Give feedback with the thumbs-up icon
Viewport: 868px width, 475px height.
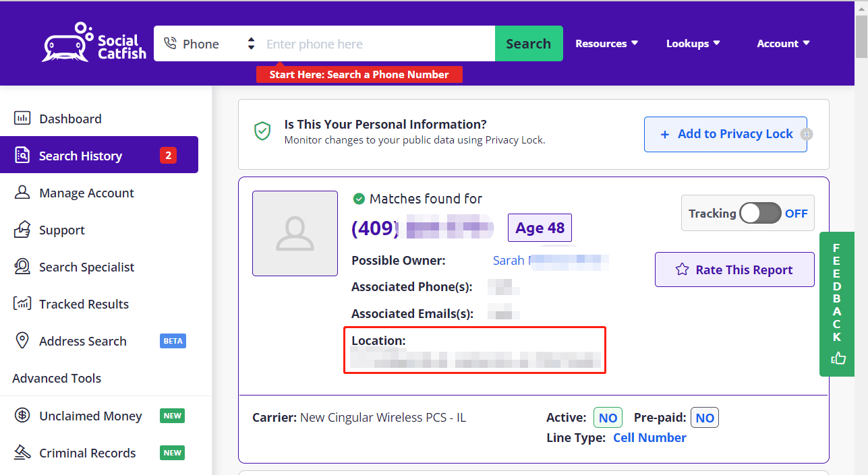click(x=837, y=358)
